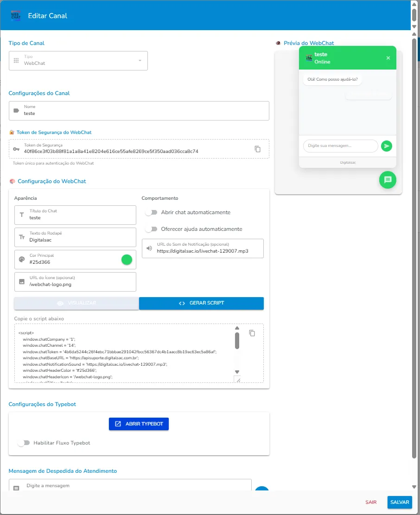Click the Texto do Rodapé field

75,237
